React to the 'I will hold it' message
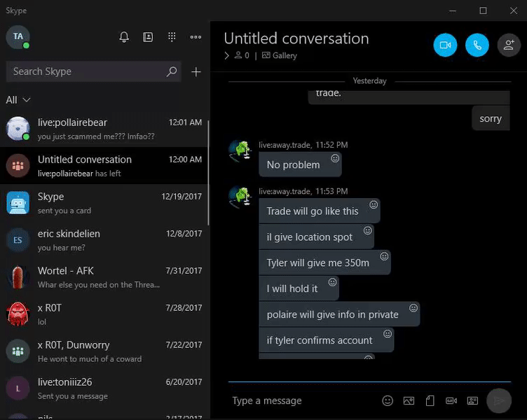 tap(332, 282)
